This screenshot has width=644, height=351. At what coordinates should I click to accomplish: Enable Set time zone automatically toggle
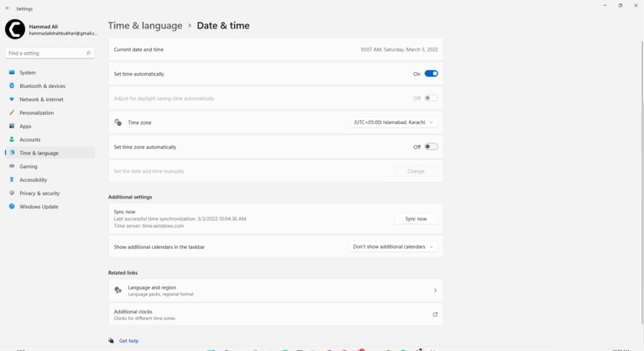(x=431, y=147)
